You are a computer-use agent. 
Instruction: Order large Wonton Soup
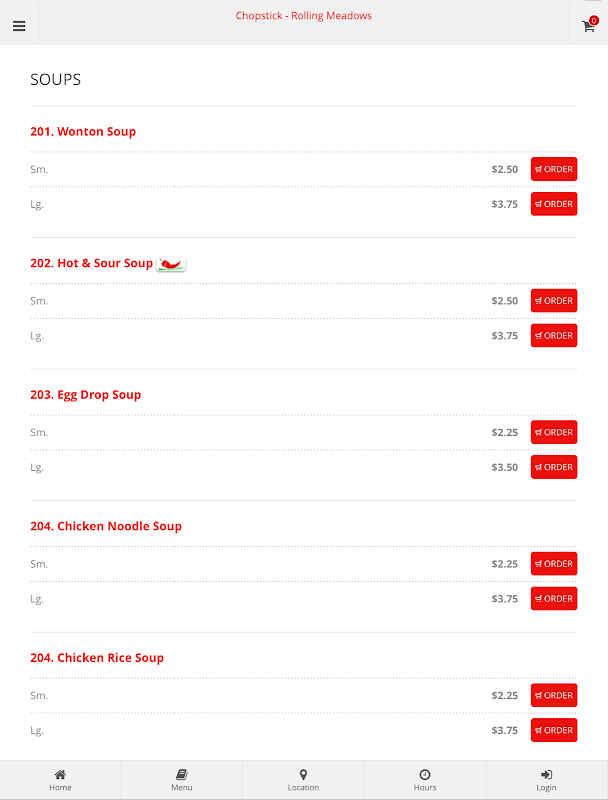(554, 204)
